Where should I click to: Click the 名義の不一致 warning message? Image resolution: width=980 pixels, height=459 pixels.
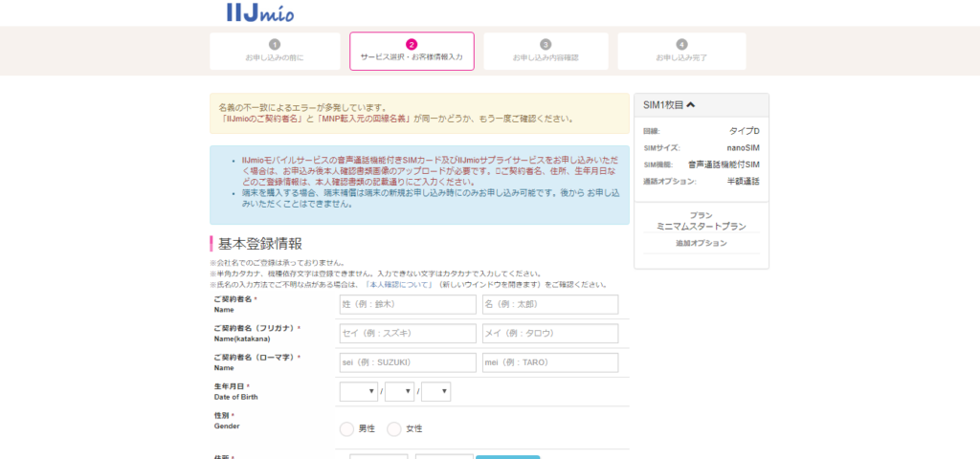[x=419, y=113]
